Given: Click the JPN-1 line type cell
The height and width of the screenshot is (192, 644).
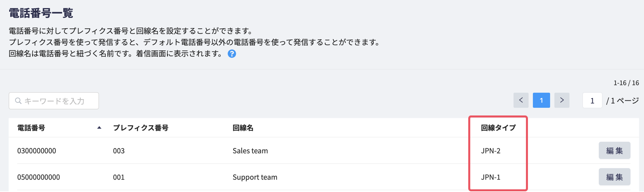Looking at the screenshot, I should pos(491,177).
